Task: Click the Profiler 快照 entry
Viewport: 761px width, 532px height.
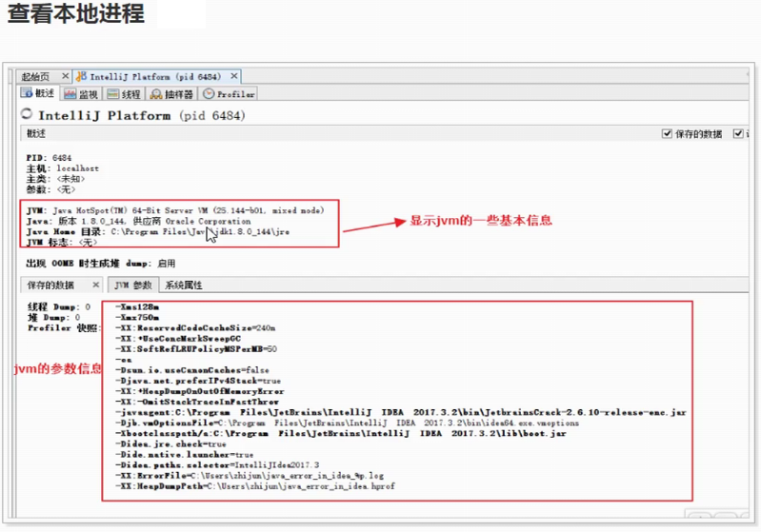Action: click(x=63, y=328)
